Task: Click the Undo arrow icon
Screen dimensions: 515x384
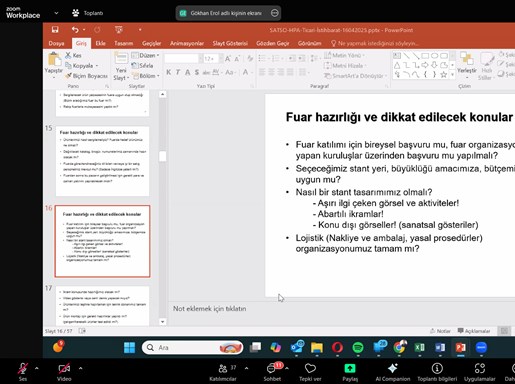Action: 75,30
